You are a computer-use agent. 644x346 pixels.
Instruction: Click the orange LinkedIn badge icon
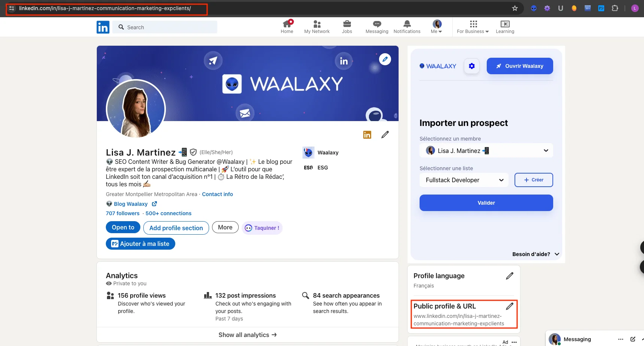coord(367,135)
